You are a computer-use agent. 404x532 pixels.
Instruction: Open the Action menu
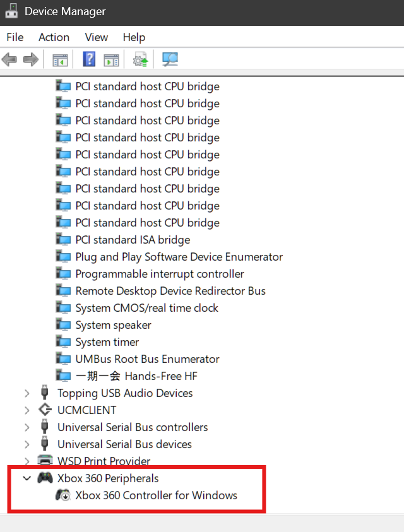click(54, 37)
